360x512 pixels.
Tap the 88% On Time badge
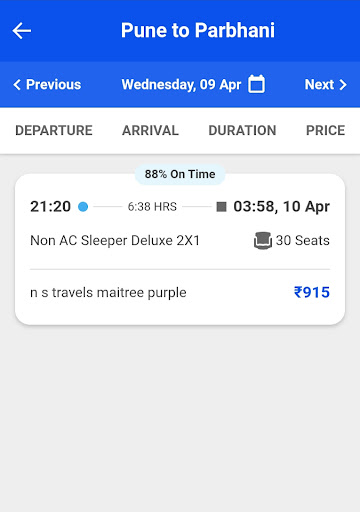(180, 174)
